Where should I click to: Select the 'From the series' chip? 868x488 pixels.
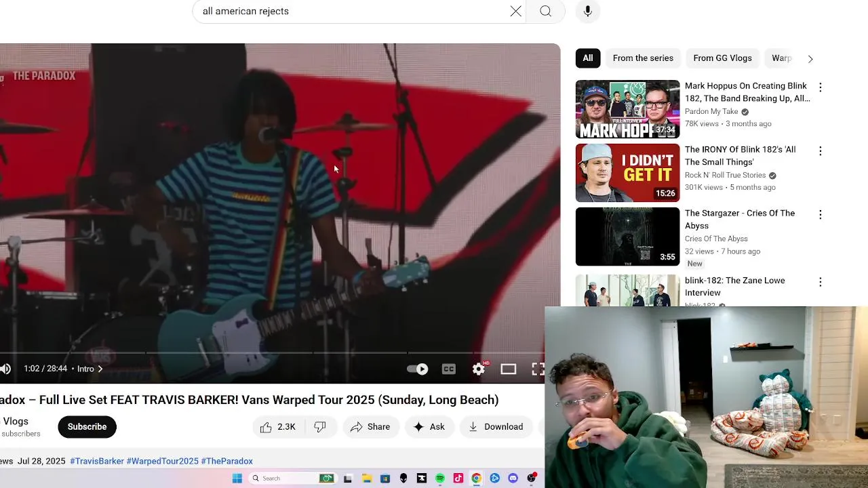(x=643, y=58)
